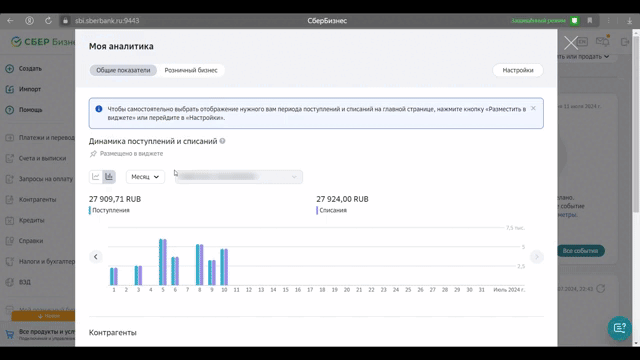The width and height of the screenshot is (640, 360).
Task: Click the 27 924,00 RUB amount
Action: click(342, 199)
